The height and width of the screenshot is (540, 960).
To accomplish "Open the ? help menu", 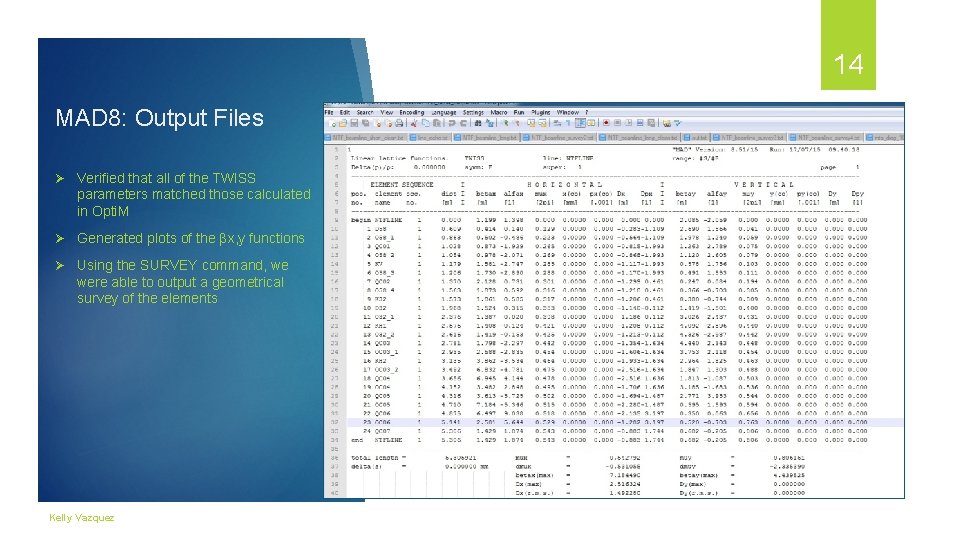I will (587, 113).
